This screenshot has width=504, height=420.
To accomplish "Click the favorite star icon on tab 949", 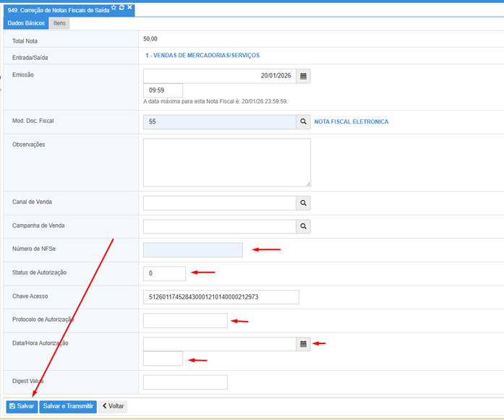I will pos(114,7).
